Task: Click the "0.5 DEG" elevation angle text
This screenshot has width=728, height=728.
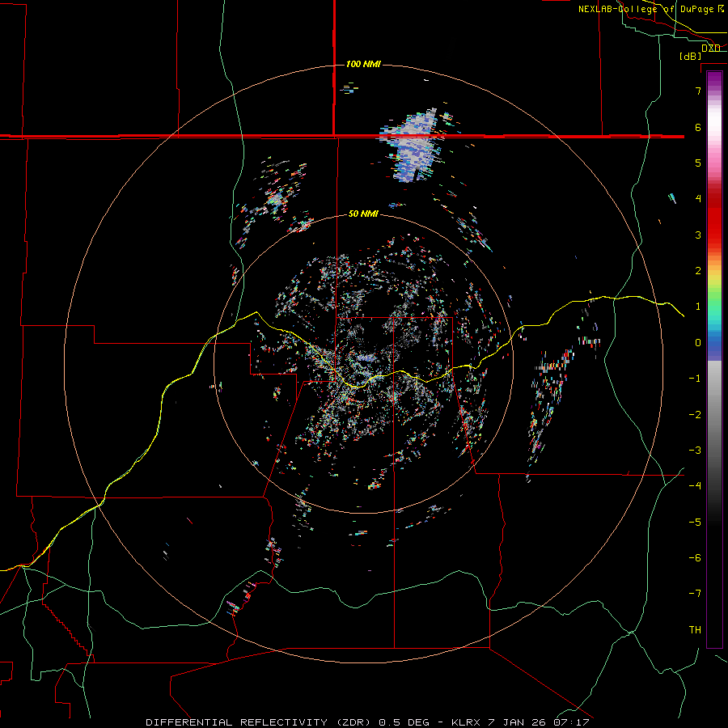Action: tap(404, 722)
